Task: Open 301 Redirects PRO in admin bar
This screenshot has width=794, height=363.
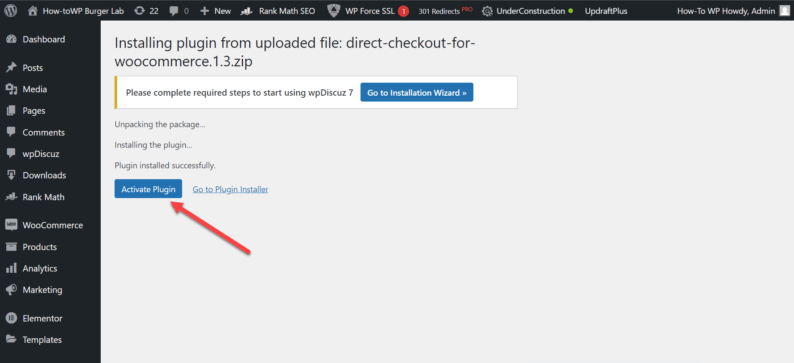Action: tap(445, 11)
